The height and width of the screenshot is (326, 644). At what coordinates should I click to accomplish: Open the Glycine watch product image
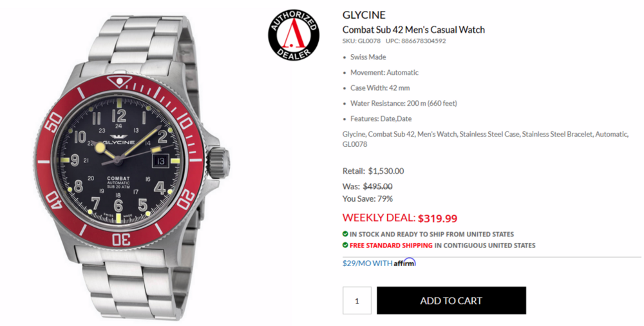[x=131, y=164]
